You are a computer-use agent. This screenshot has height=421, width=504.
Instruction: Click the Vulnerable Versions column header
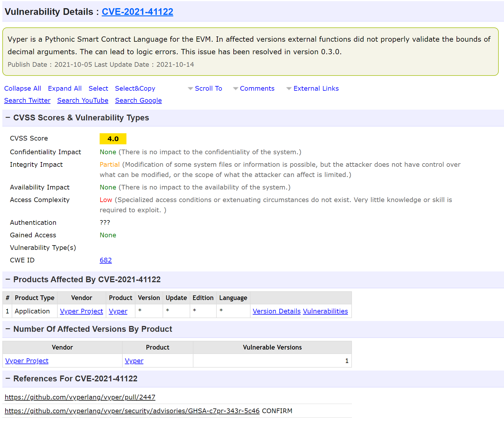pyautogui.click(x=272, y=347)
